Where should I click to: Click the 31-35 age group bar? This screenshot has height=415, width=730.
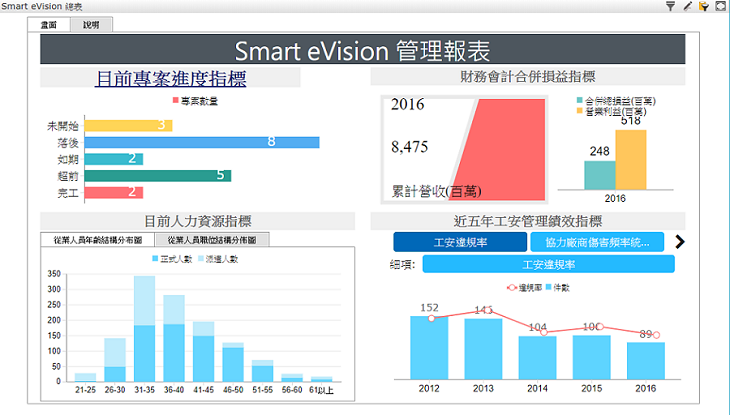(144, 329)
